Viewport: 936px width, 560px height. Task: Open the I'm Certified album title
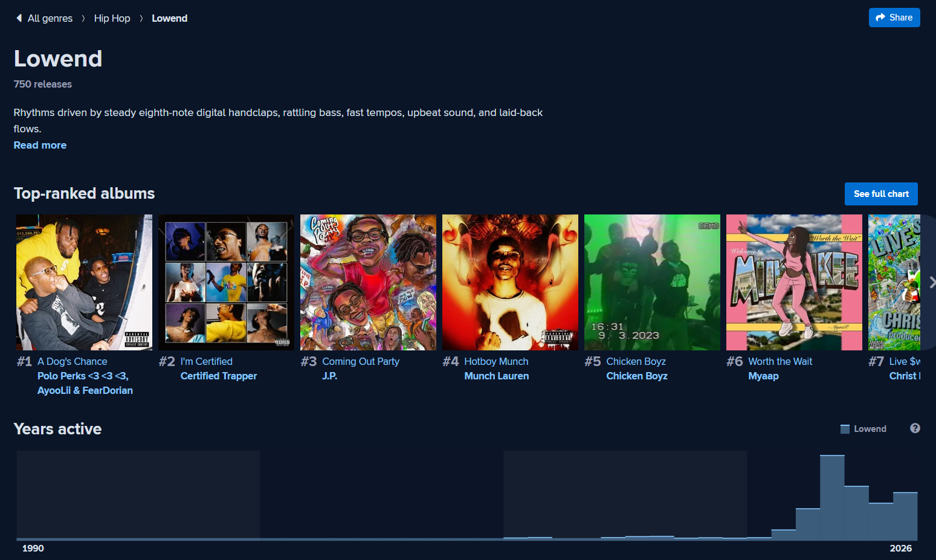point(207,361)
